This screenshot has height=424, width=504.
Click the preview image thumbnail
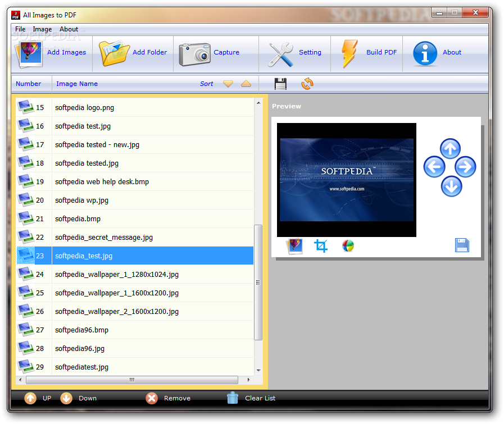347,180
